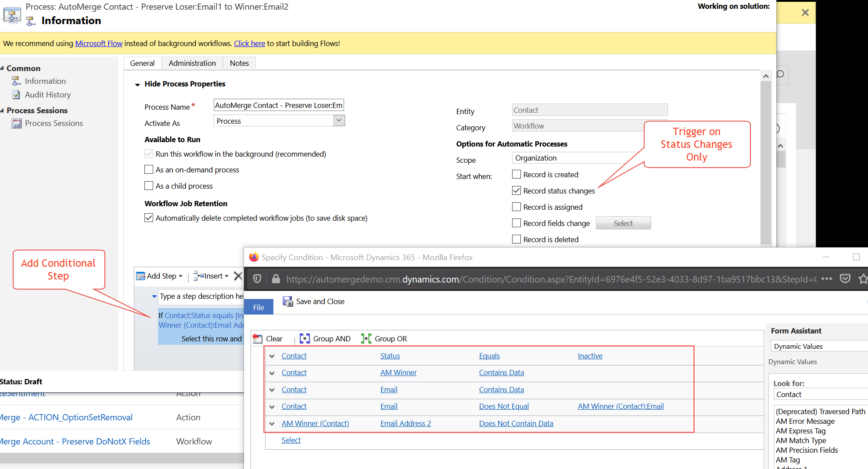Click the Select button for record fields
This screenshot has width=868, height=469.
623,223
